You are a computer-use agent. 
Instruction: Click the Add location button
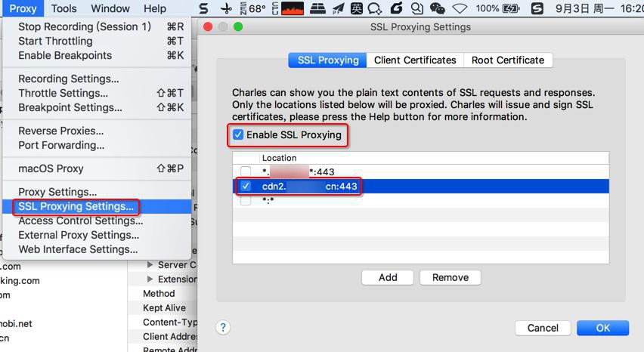click(388, 278)
